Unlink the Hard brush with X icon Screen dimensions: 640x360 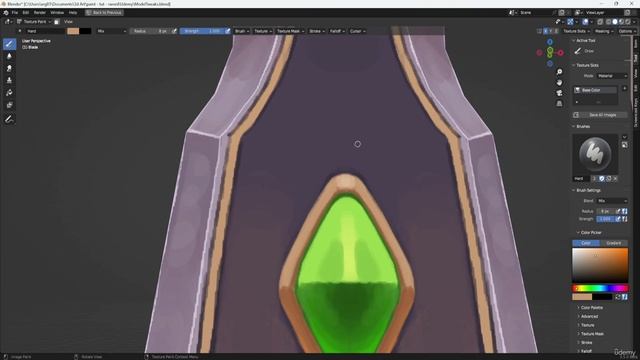tap(615, 179)
